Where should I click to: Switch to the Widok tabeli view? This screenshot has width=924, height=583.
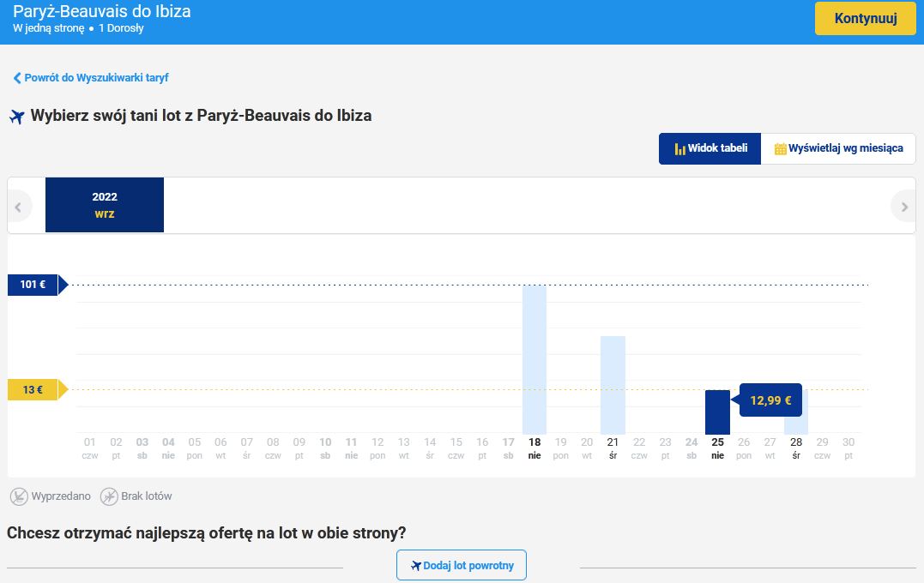(710, 147)
